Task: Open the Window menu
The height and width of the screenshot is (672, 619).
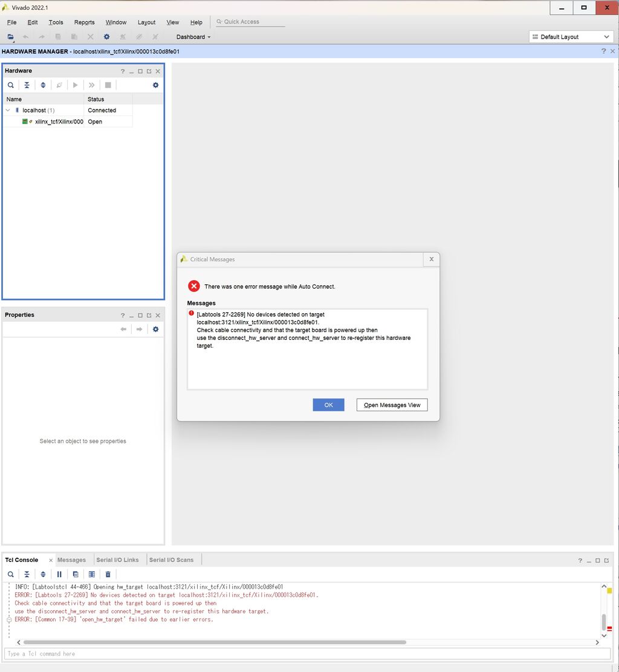Action: [x=116, y=22]
